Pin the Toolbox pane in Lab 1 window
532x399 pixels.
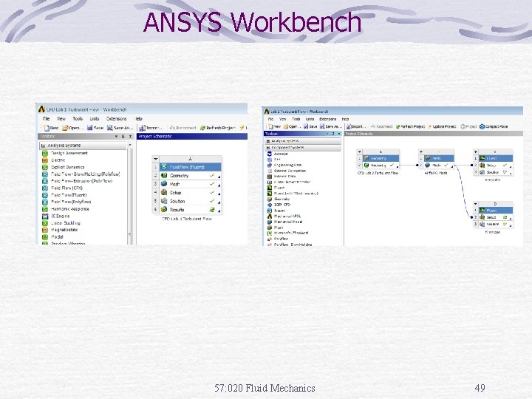(x=123, y=137)
